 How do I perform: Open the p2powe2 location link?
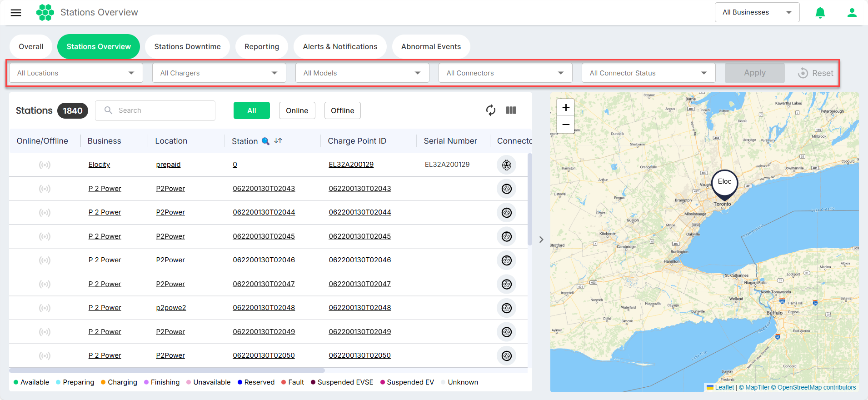171,308
